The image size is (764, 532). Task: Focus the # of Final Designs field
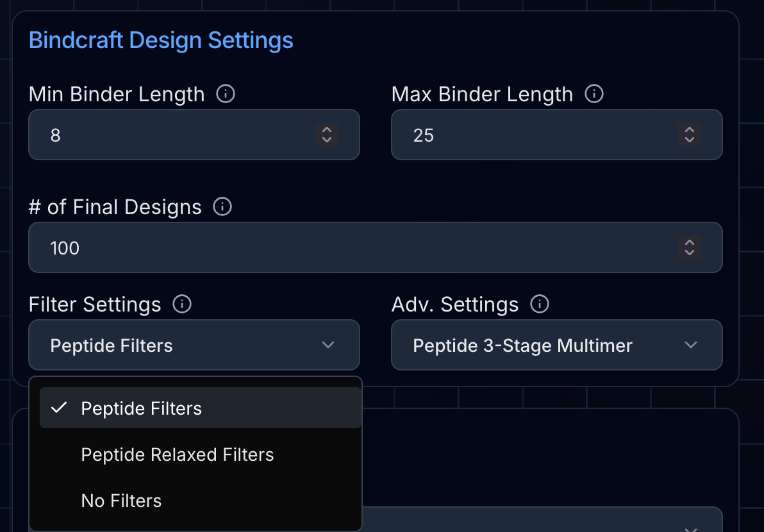pyautogui.click(x=375, y=247)
